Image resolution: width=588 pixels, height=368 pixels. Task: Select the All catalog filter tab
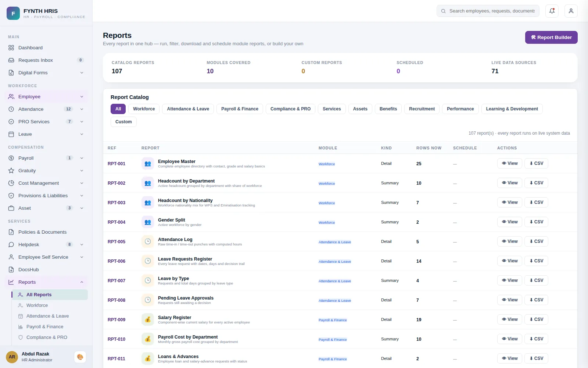click(x=118, y=109)
